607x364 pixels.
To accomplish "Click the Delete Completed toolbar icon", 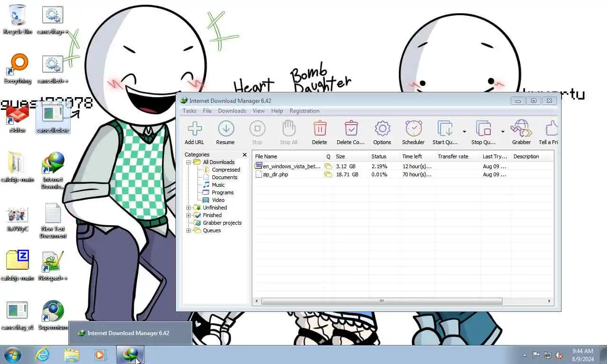I will coord(351,133).
